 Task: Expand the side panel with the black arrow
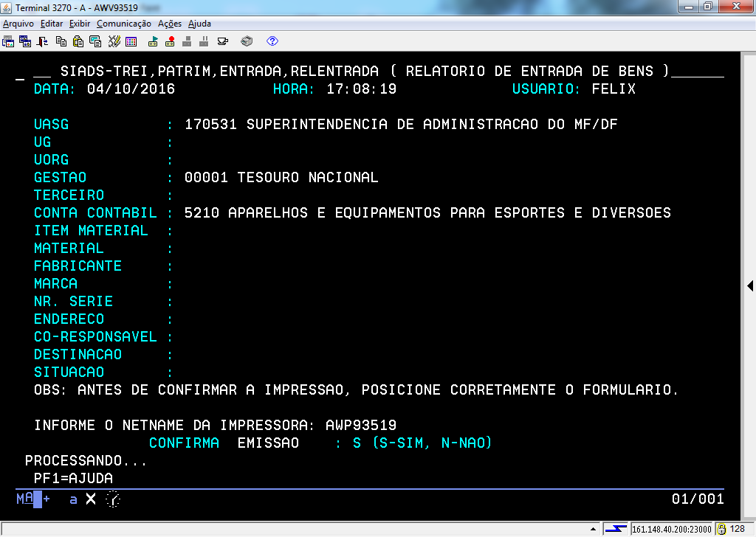pos(750,285)
